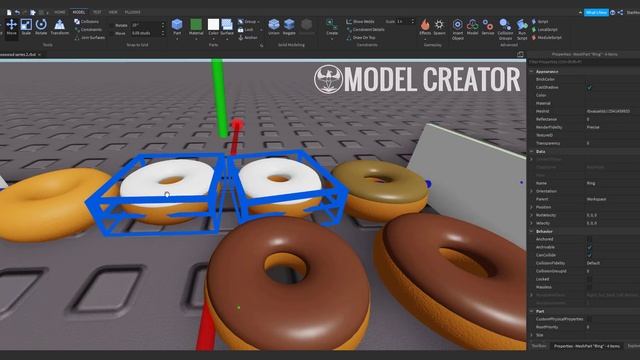Screen dimensions: 640x360
Task: Toggle the Archivable checkbox
Action: tap(589, 247)
